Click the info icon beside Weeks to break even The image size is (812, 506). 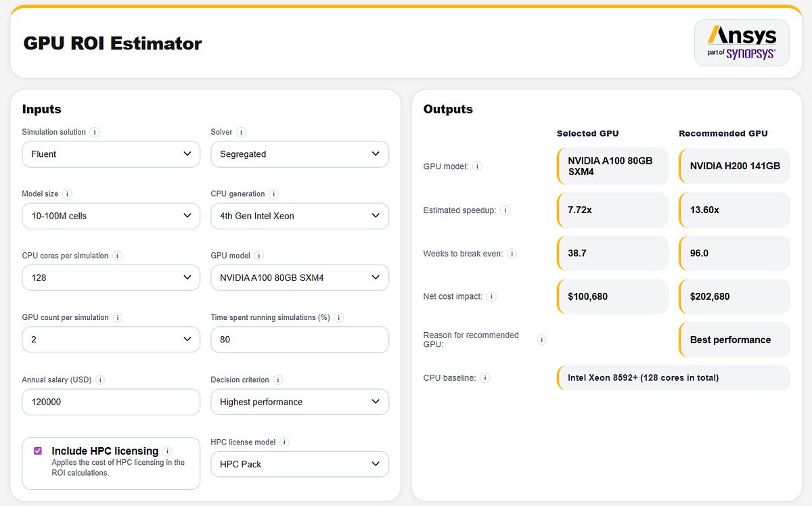512,254
